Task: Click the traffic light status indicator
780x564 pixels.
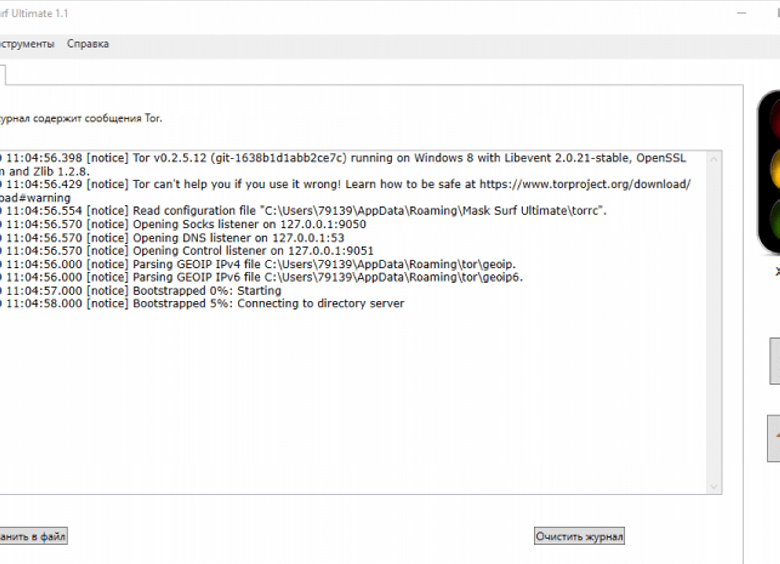Action: pos(769,173)
